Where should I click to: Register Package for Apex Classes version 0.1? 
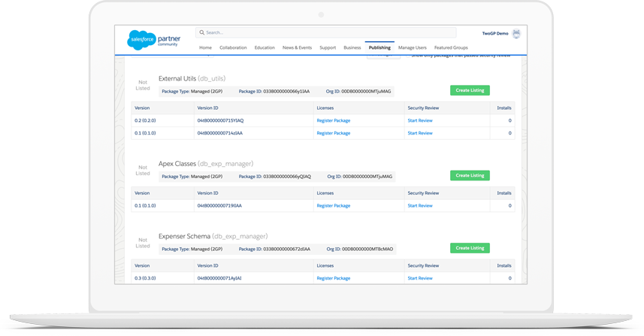(334, 206)
